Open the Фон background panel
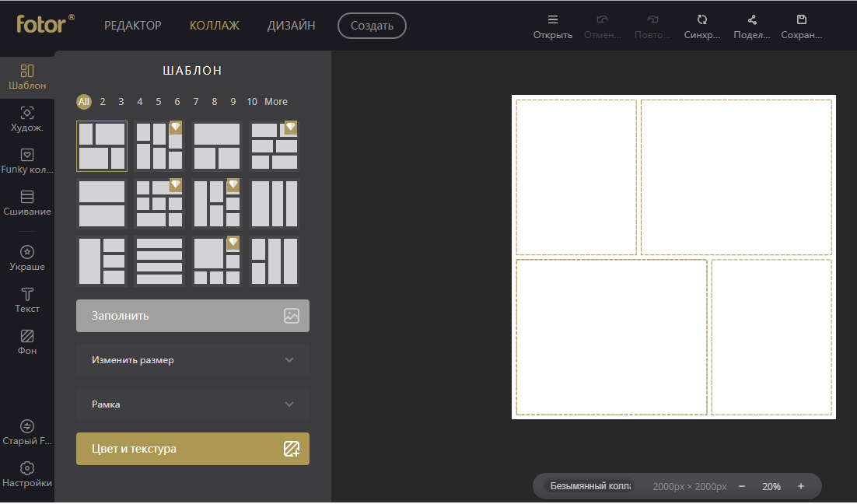This screenshot has height=504, width=857. click(x=26, y=342)
